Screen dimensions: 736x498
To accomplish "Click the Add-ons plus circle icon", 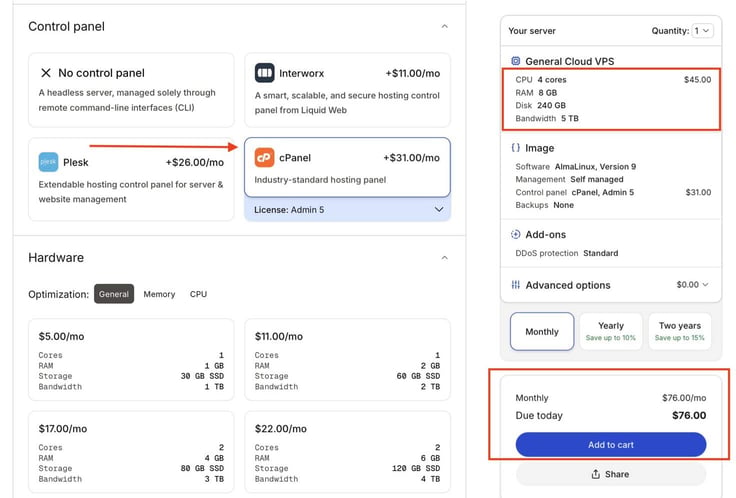I will click(515, 234).
